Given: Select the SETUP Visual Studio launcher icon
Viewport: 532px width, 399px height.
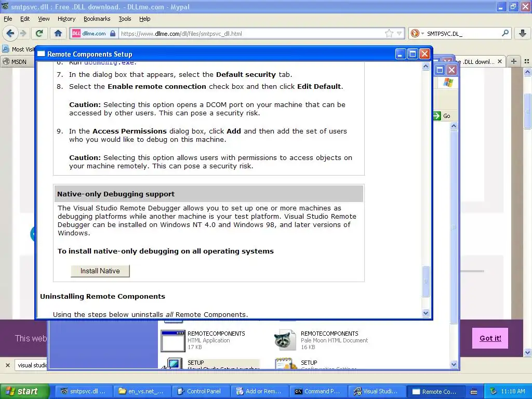Looking at the screenshot, I should coord(172,364).
